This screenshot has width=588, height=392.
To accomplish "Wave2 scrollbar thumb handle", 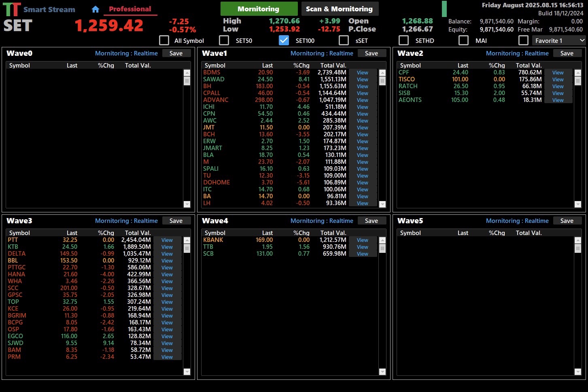I will [x=578, y=81].
